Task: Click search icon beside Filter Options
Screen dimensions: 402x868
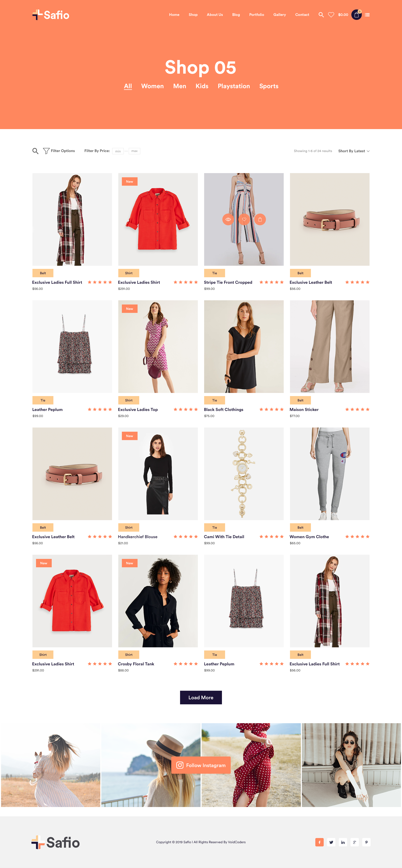Action: click(x=35, y=151)
